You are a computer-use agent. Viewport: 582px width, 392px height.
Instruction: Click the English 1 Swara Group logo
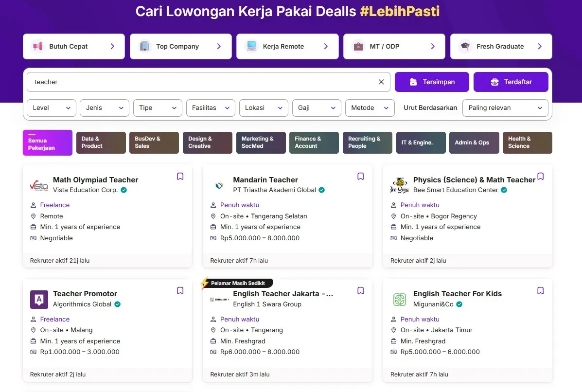click(x=219, y=299)
